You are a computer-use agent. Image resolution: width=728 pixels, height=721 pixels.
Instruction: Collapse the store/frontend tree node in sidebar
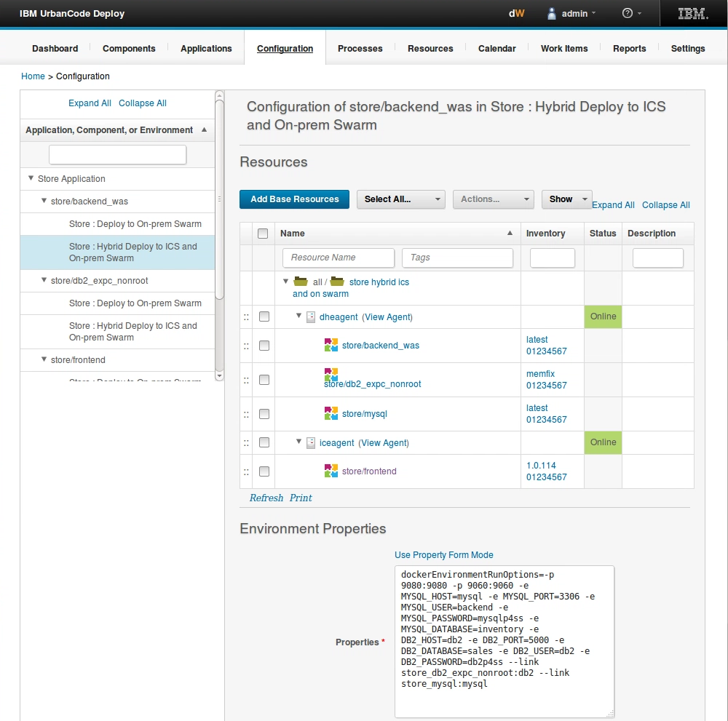point(44,359)
